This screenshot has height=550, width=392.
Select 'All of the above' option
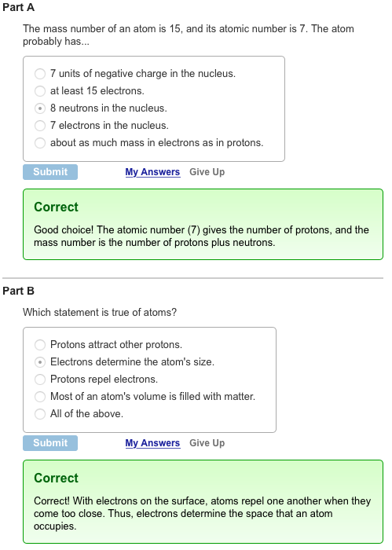(x=40, y=414)
